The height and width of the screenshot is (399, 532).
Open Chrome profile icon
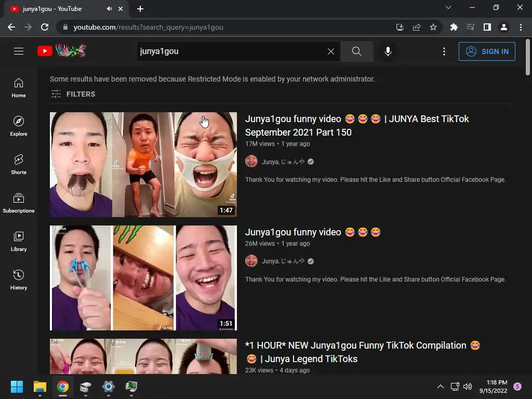[504, 27]
